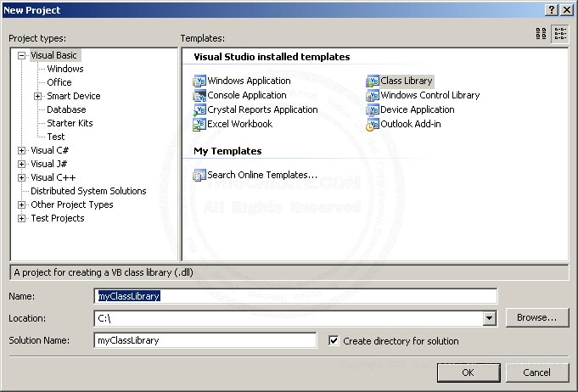Image resolution: width=578 pixels, height=392 pixels.
Task: Select Windows under Visual Basic
Action: coord(65,69)
